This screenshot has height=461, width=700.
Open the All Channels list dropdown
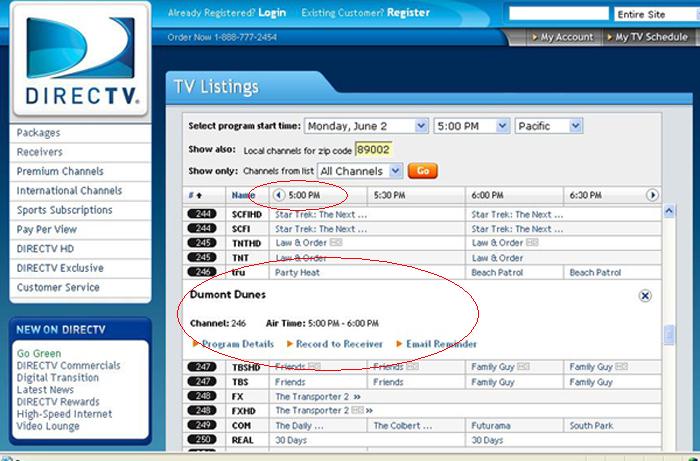click(x=360, y=171)
